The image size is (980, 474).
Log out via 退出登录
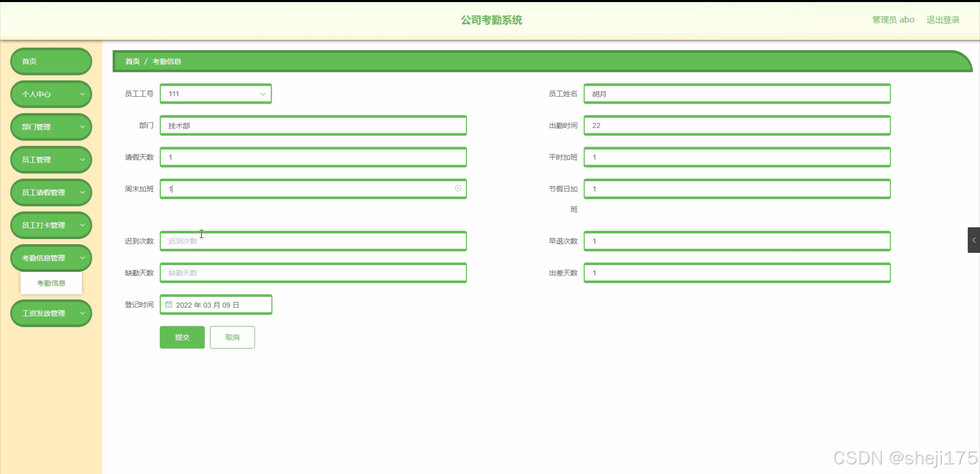point(943,20)
